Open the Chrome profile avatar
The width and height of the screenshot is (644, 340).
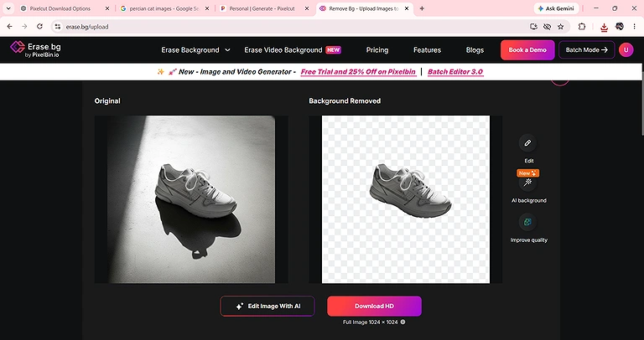(620, 26)
